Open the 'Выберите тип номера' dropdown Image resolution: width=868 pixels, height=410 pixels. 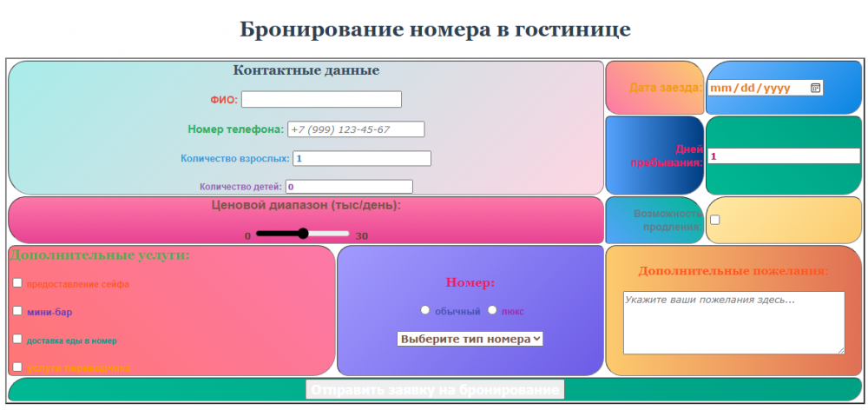tap(470, 339)
